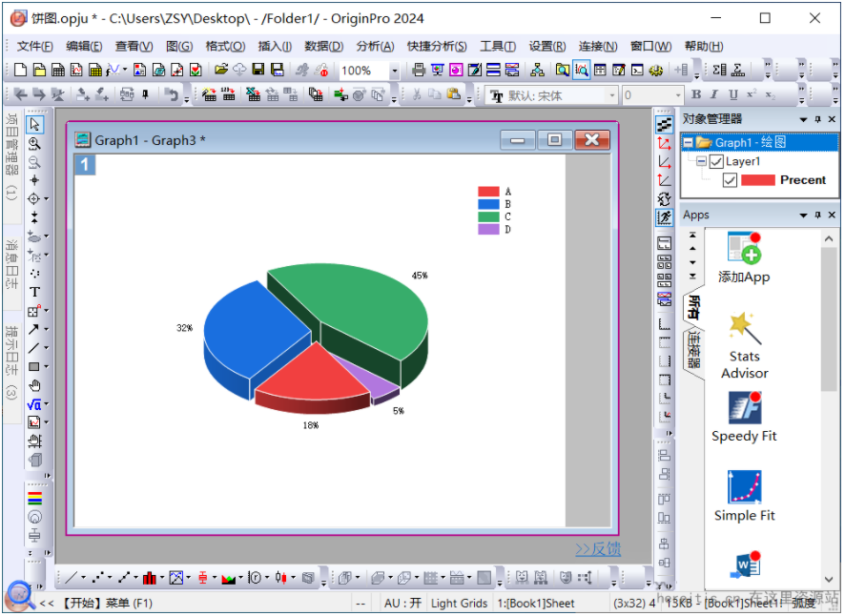This screenshot has height=616, width=845.
Task: Click the Cut scissors icon
Action: pos(417,94)
